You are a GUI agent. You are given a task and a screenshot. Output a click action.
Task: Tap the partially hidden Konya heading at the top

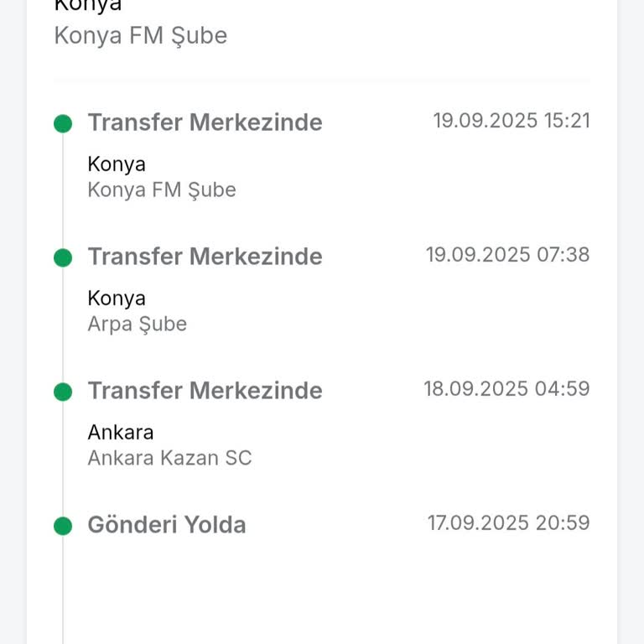tap(88, 5)
